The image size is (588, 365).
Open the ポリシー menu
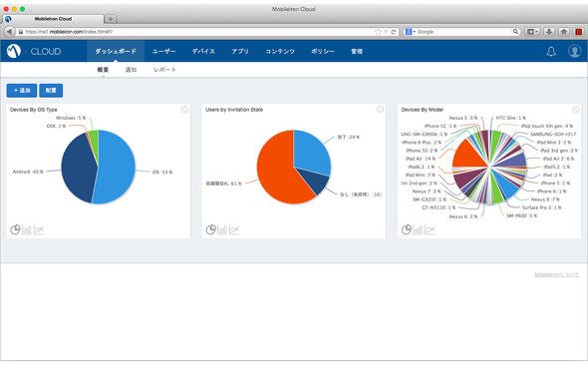(x=323, y=51)
